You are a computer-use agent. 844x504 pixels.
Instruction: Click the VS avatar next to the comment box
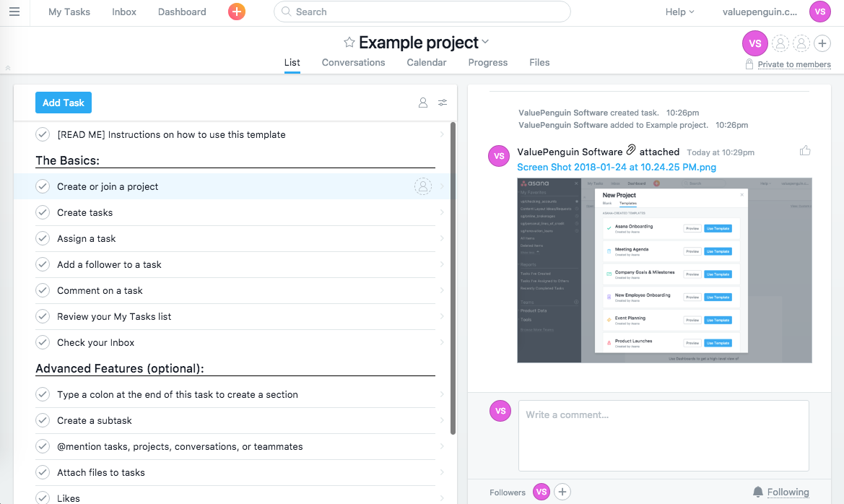tap(500, 411)
